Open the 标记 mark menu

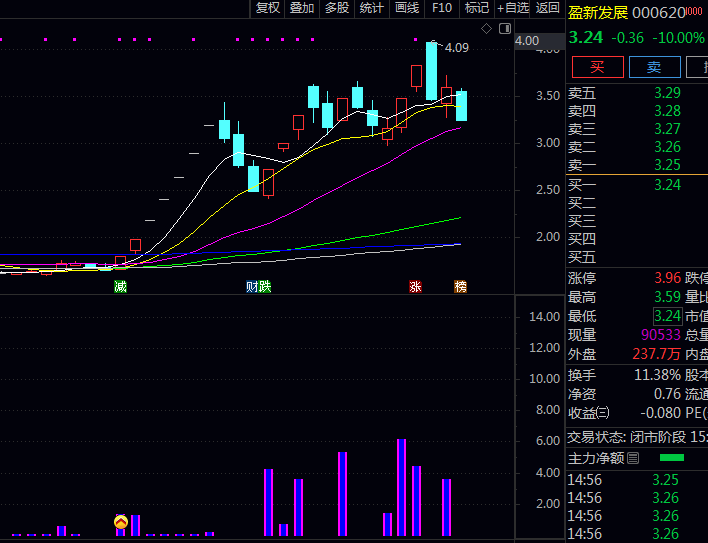pos(477,8)
